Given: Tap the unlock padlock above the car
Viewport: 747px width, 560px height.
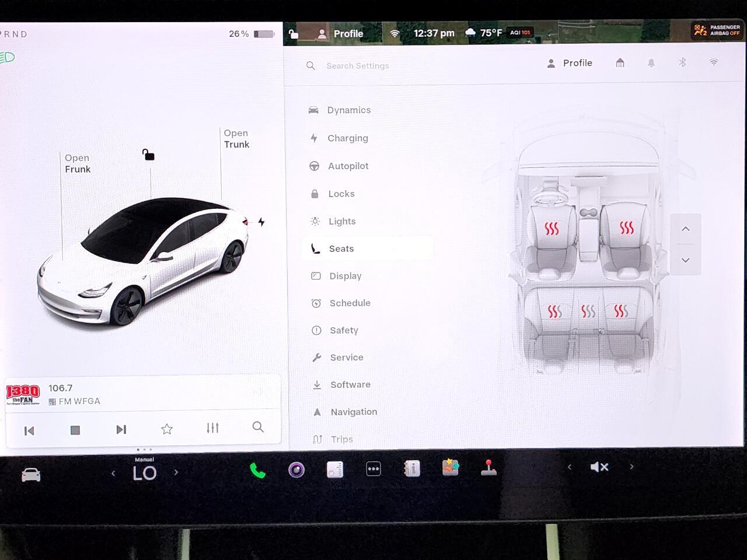Looking at the screenshot, I should tap(148, 155).
